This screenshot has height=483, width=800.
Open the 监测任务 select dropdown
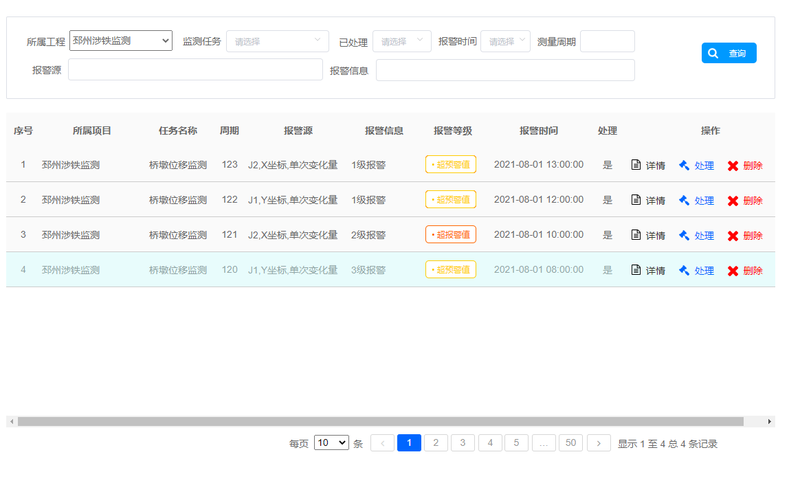[278, 41]
